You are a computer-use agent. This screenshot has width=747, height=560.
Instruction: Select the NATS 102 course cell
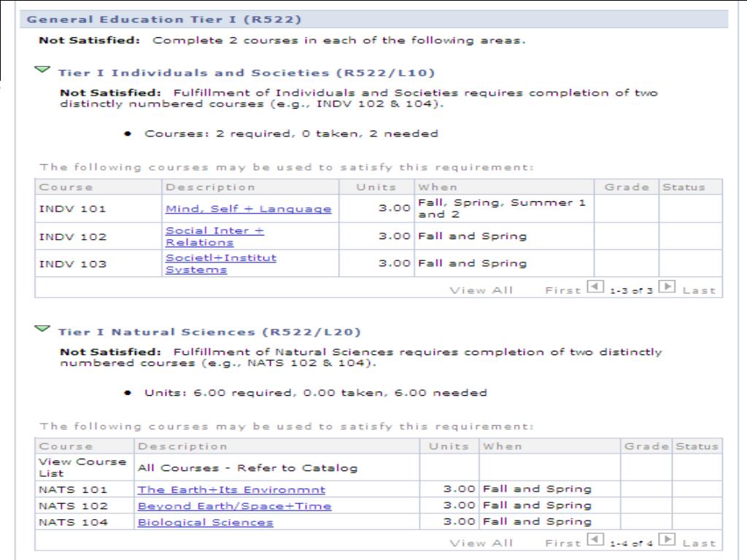point(85,506)
